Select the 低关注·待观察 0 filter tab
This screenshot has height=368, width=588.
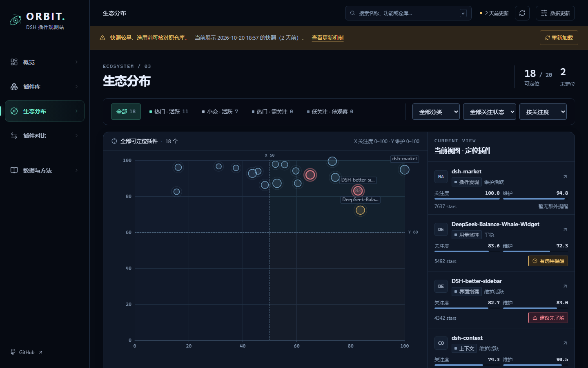330,112
